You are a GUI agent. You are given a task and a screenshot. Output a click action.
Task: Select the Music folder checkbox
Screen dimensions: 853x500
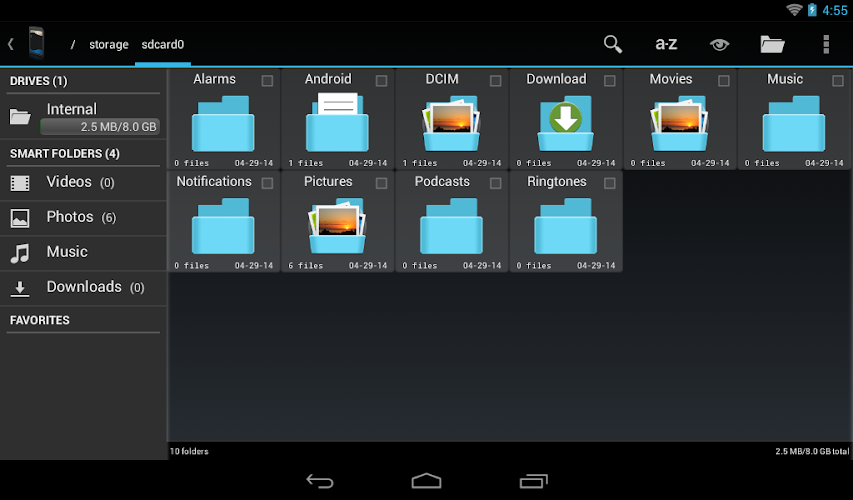click(x=837, y=81)
